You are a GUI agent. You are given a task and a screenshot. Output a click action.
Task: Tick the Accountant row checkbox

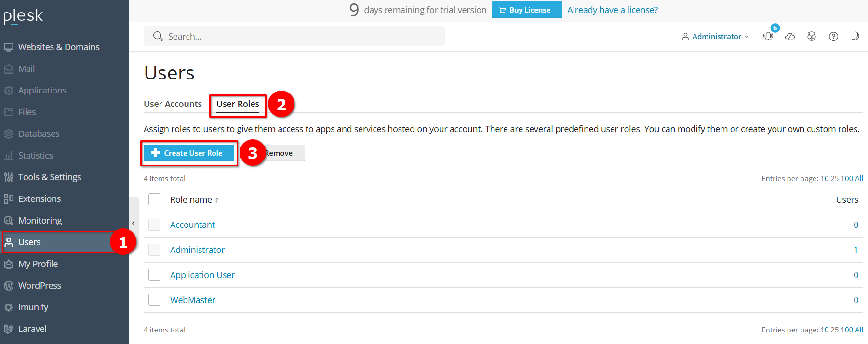(x=154, y=225)
